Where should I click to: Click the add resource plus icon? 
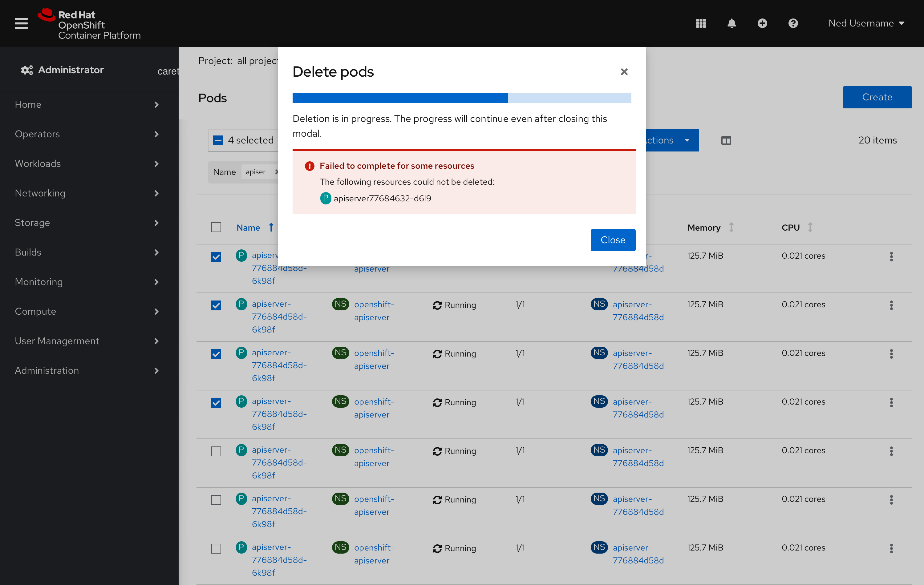point(762,23)
